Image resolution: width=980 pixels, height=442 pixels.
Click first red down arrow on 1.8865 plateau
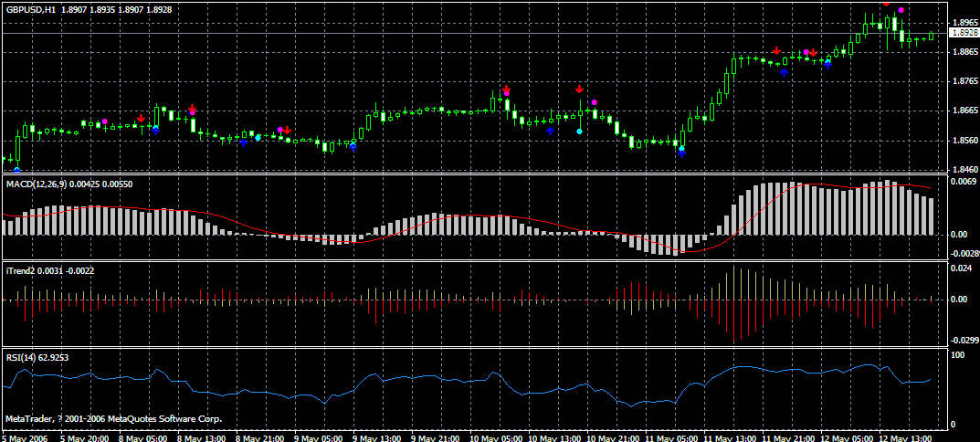coord(775,51)
